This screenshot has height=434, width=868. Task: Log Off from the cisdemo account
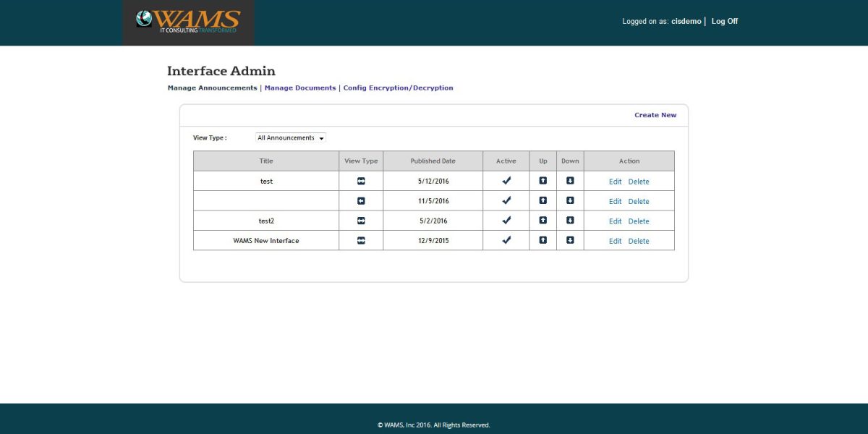point(724,21)
